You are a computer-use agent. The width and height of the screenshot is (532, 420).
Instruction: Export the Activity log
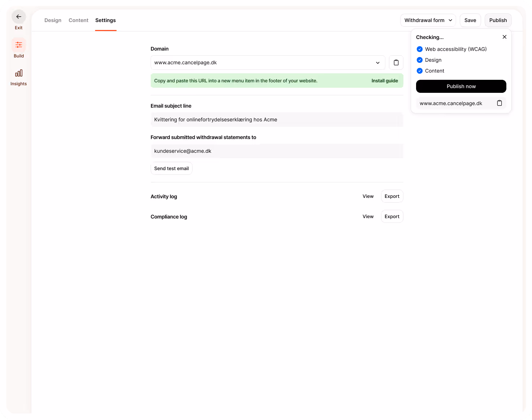(x=392, y=196)
